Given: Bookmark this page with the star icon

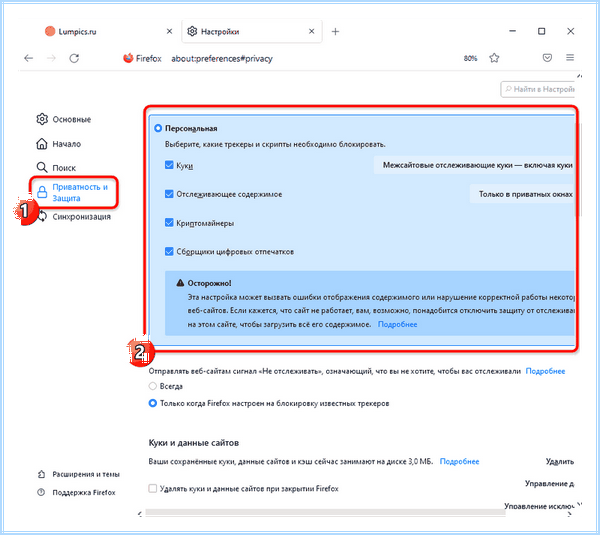Looking at the screenshot, I should (x=494, y=58).
